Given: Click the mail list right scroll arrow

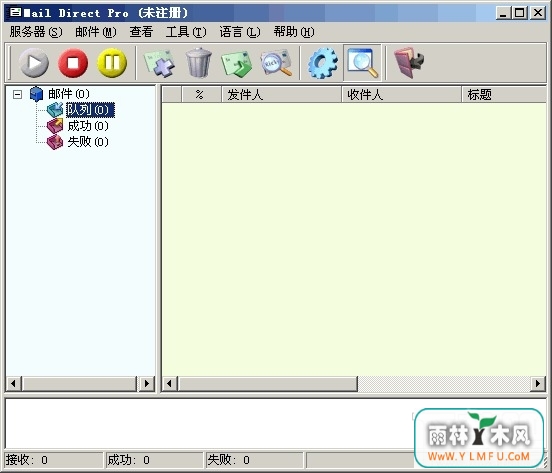Looking at the screenshot, I should (538, 383).
